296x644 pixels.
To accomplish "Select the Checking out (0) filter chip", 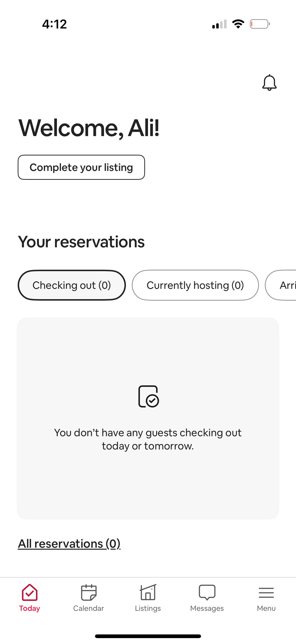I will 72,285.
